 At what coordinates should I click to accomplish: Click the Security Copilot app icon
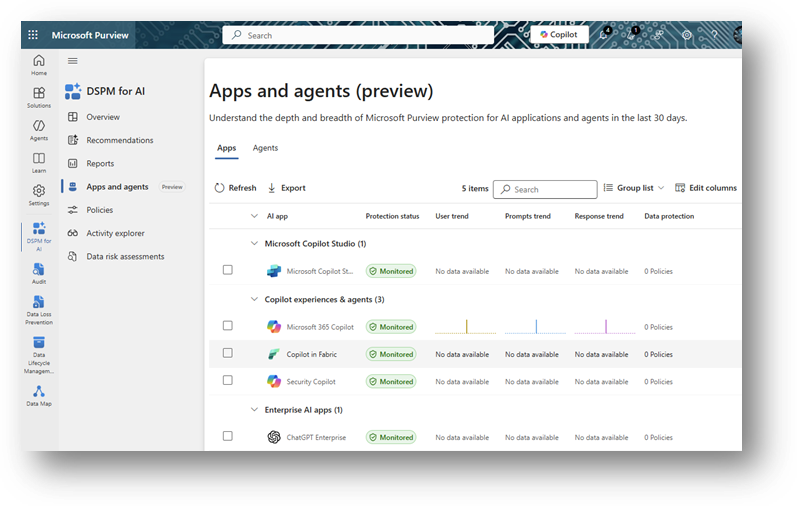[274, 381]
